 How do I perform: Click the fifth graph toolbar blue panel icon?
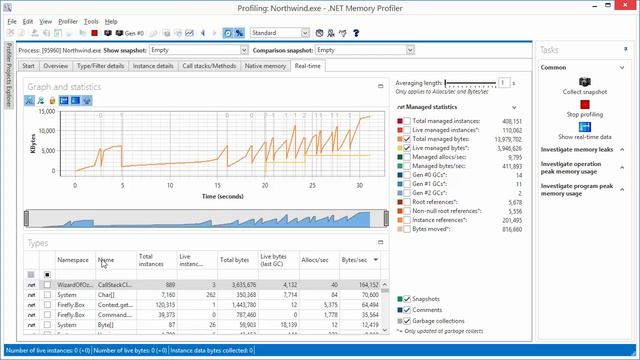[x=76, y=100]
